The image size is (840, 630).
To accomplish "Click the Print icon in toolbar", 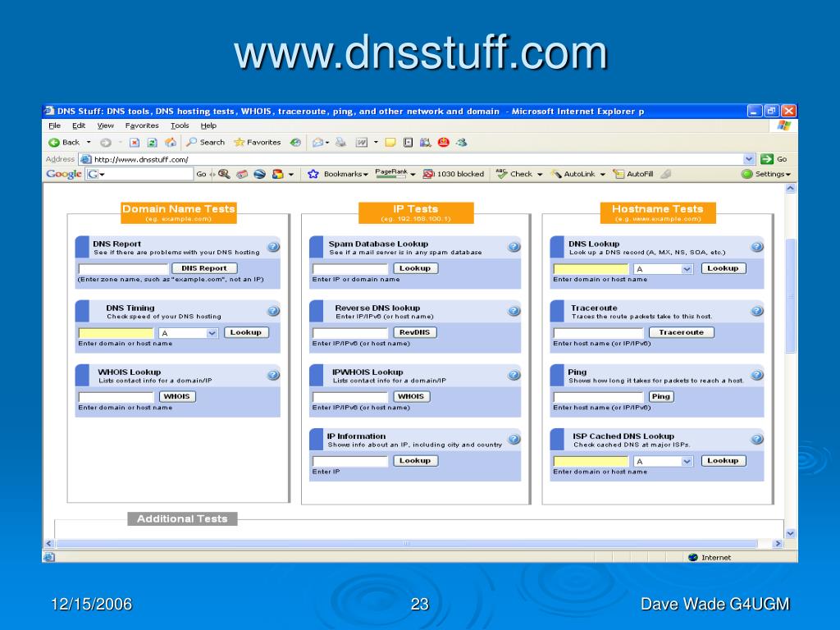I will pos(340,143).
